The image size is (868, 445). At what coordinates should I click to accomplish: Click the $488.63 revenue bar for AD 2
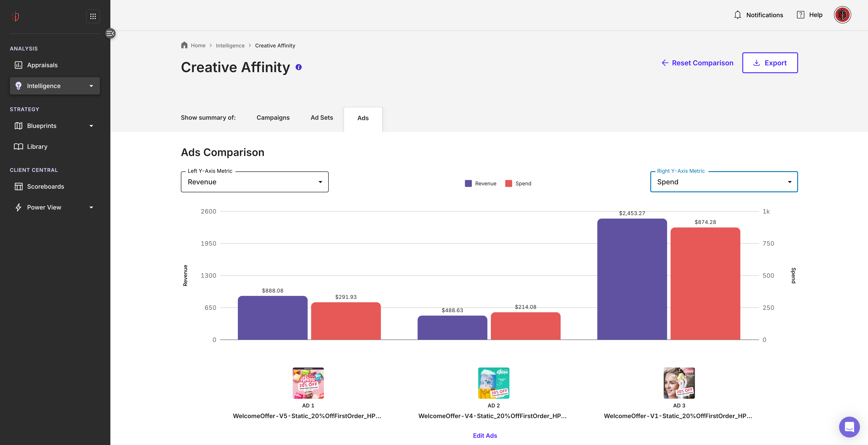pyautogui.click(x=452, y=328)
